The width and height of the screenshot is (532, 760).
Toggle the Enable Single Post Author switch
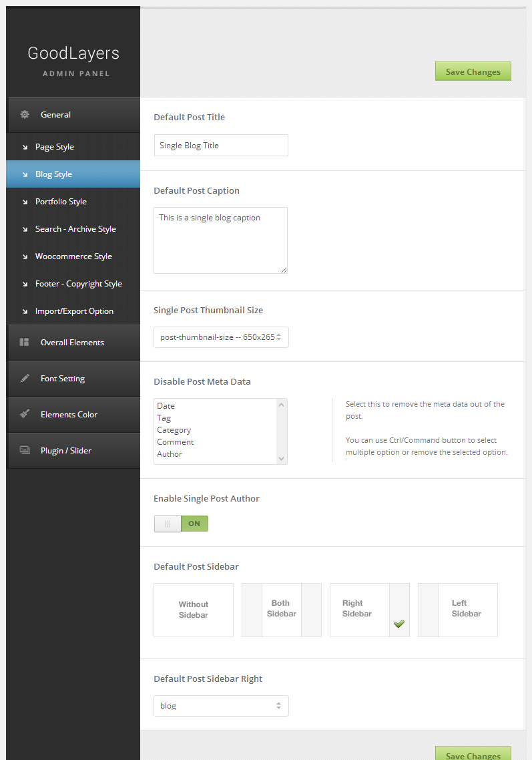[181, 524]
